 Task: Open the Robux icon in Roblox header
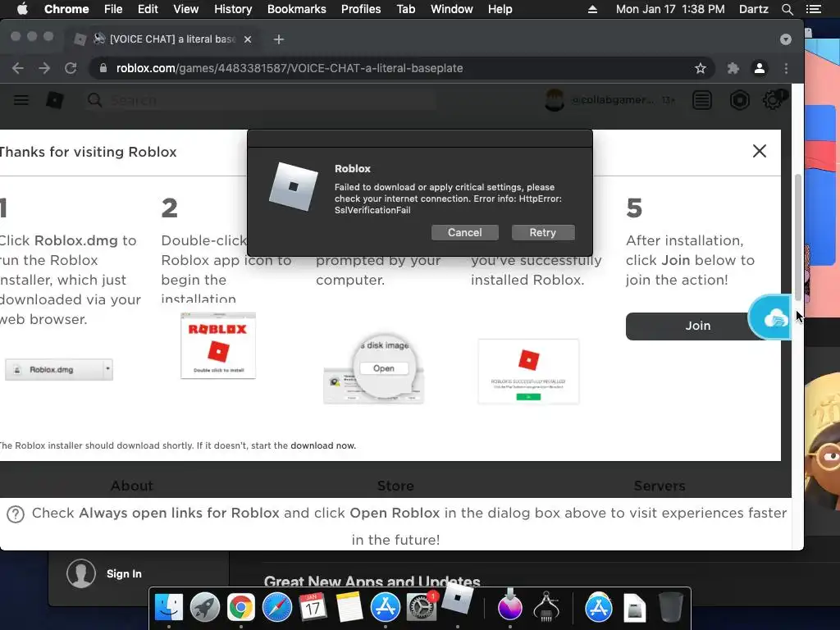click(739, 100)
